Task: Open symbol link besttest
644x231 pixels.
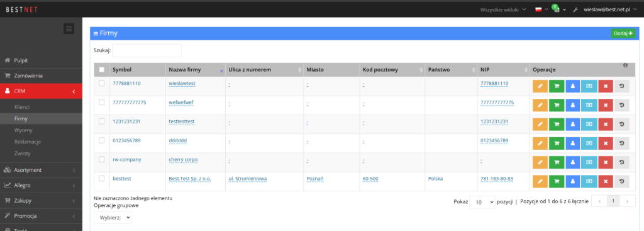Action: point(122,178)
